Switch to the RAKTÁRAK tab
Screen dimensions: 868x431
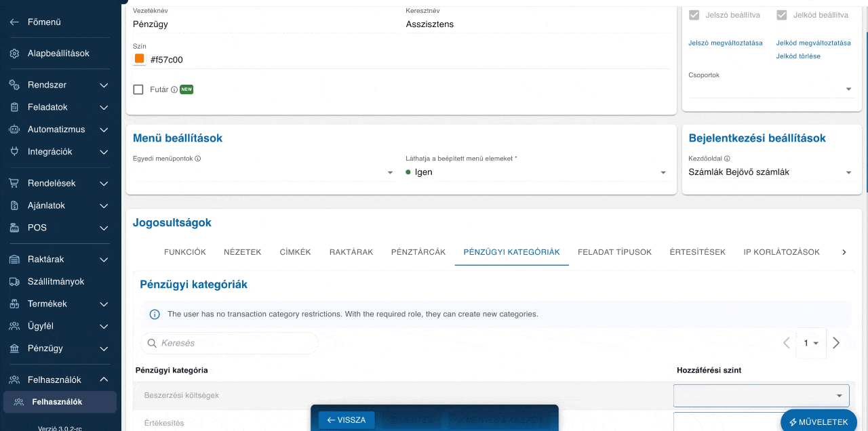(x=351, y=252)
